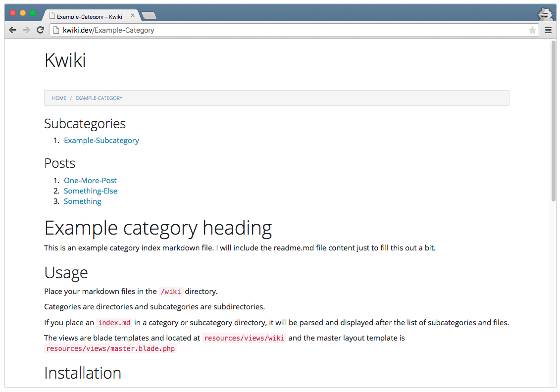Click the green fullscreen window button
Viewport: 560px width, 392px height.
[x=33, y=13]
